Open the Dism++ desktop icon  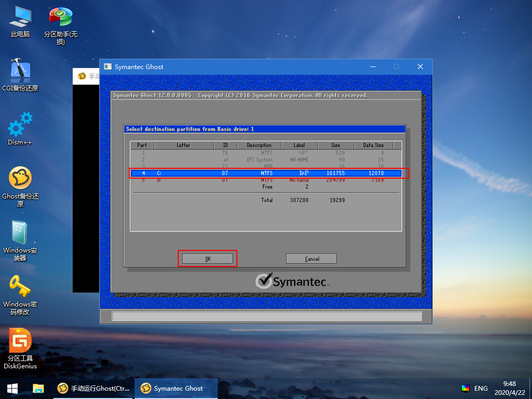click(x=20, y=129)
